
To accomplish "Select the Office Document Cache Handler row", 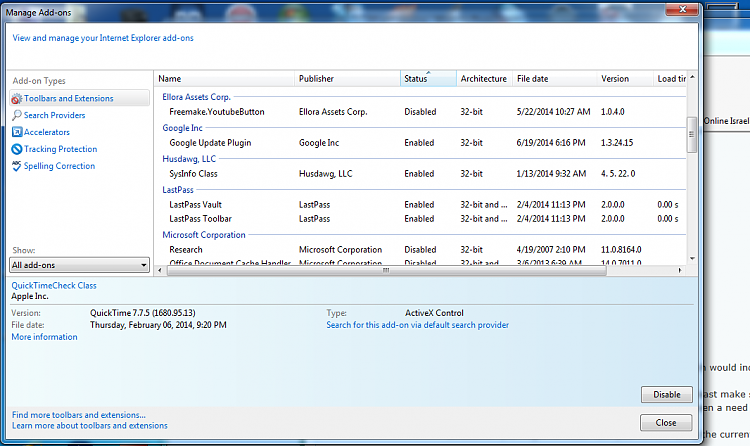I will point(421,262).
